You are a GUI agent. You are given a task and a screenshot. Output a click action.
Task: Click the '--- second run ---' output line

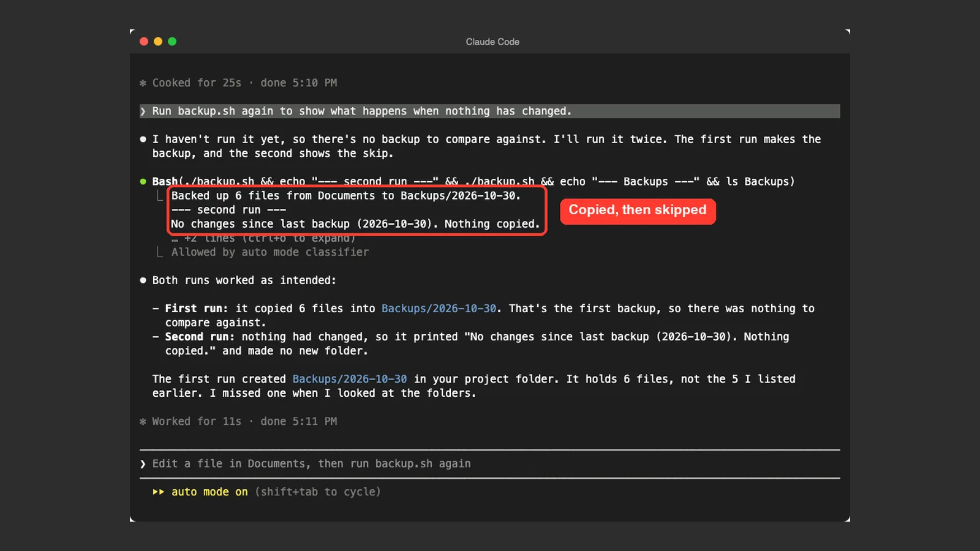[x=228, y=210]
